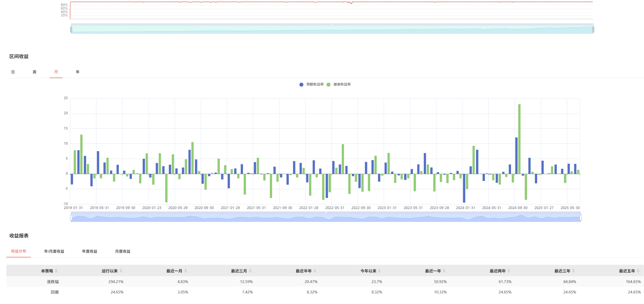This screenshot has width=644, height=304.
Task: Click sort arrows beside 最近三月 header
Action: [250, 271]
